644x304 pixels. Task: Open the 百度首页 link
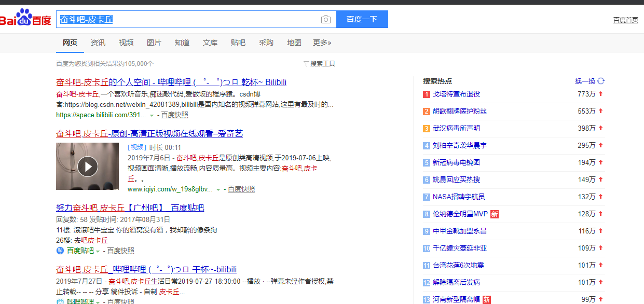pyautogui.click(x=625, y=20)
